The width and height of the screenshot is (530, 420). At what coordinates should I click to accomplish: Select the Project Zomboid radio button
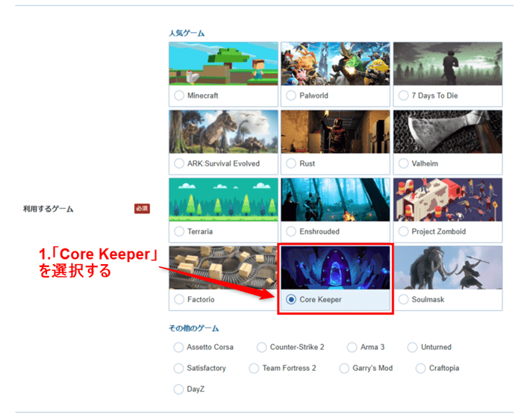tap(403, 231)
